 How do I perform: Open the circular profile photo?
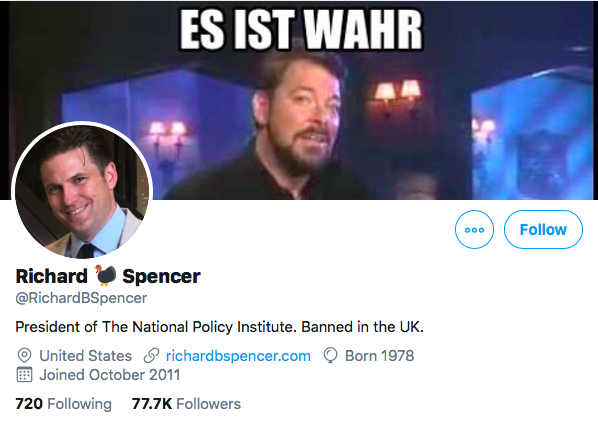82,192
